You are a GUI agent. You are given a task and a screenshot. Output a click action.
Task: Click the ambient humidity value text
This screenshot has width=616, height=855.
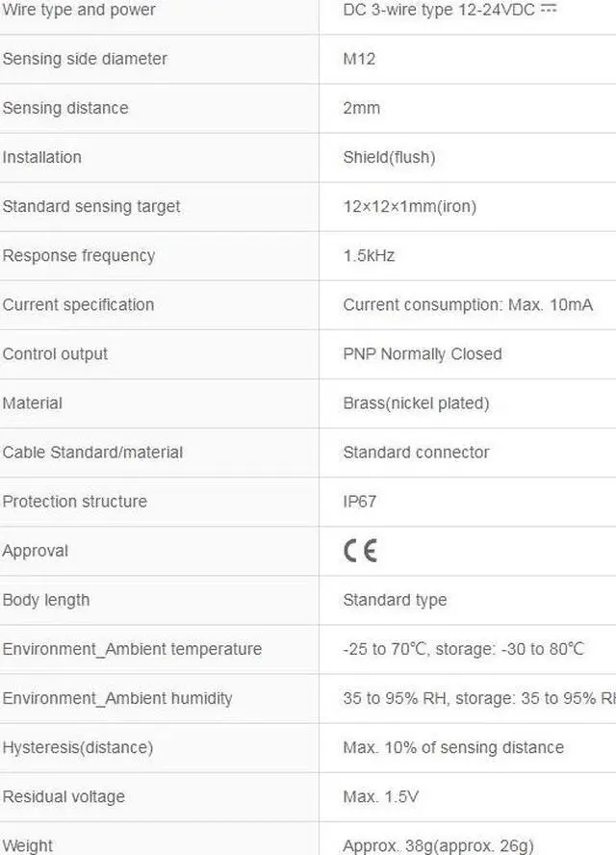[x=478, y=698]
